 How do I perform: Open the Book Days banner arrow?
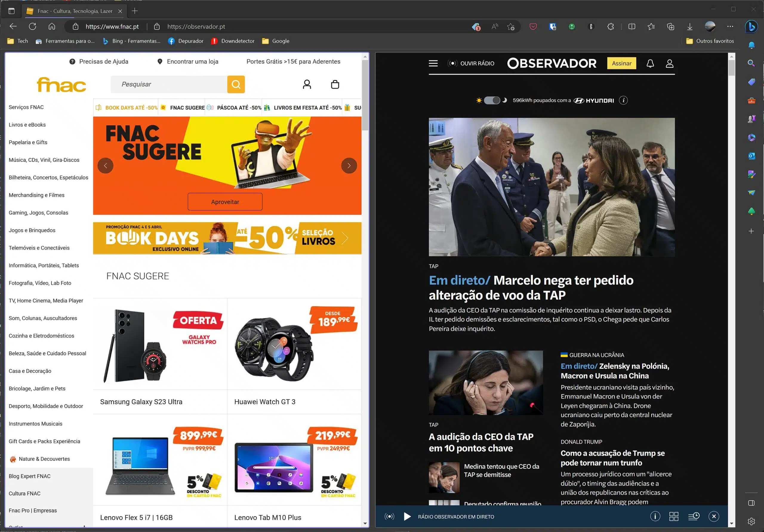[345, 238]
